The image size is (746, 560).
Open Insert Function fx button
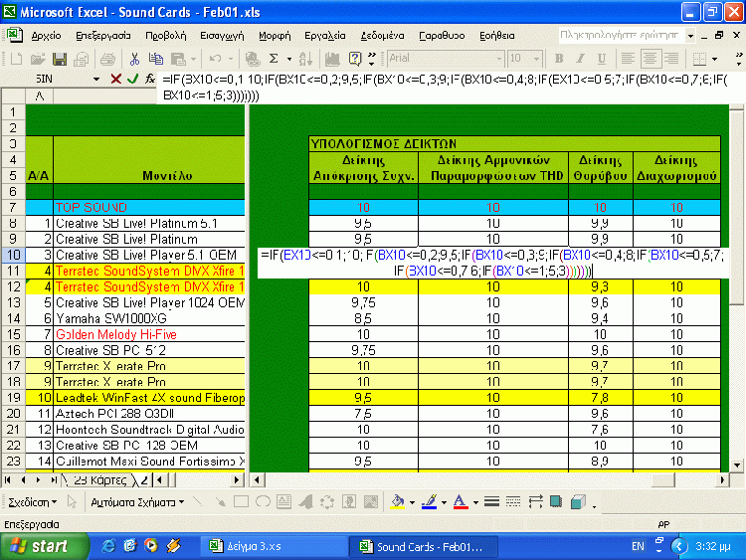[x=150, y=79]
